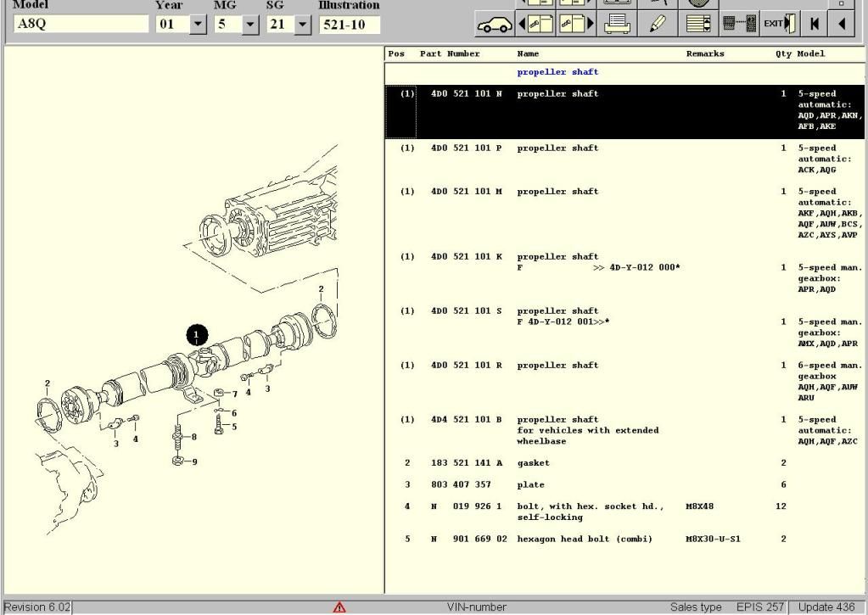
Task: Click the '6-speed man. gearbox' model text
Action: pyautogui.click(x=830, y=371)
